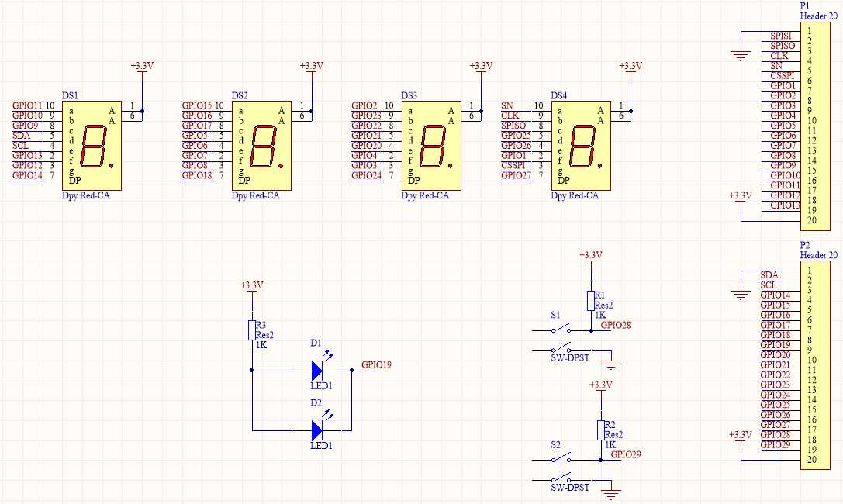843x504 pixels.
Task: Select the S1 SW-DPST switch symbol
Action: 561,340
